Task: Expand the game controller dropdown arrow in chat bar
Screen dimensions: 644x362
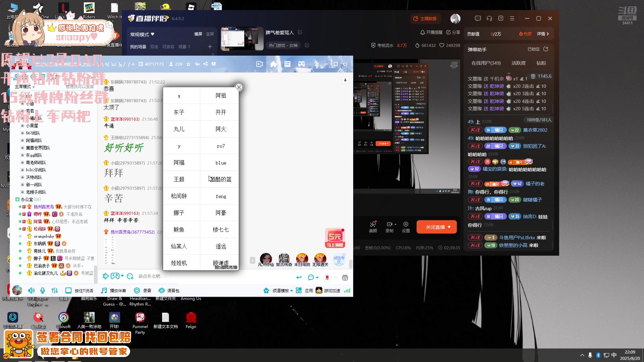Action: tap(122, 276)
